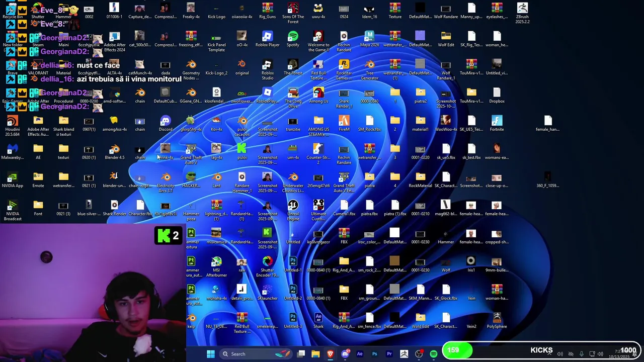Image resolution: width=644 pixels, height=362 pixels.
Task: Select the Welcome to the Game II shortcut
Action: click(318, 42)
